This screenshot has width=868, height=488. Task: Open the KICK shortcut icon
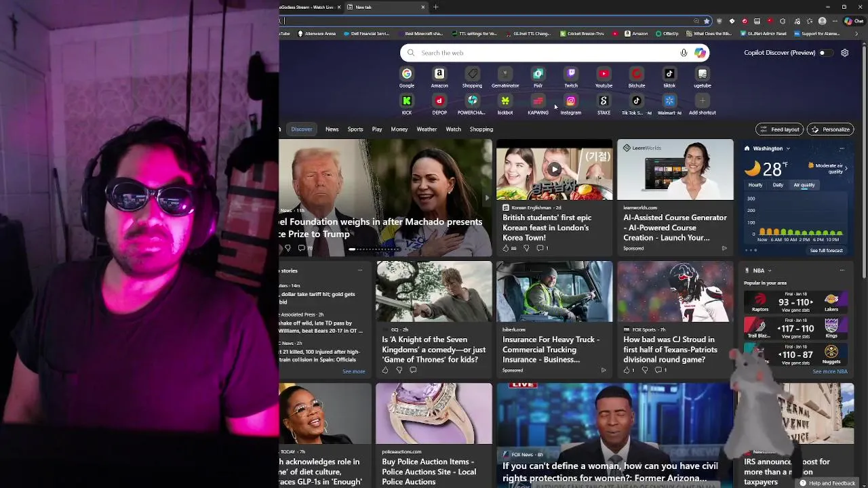(x=407, y=100)
